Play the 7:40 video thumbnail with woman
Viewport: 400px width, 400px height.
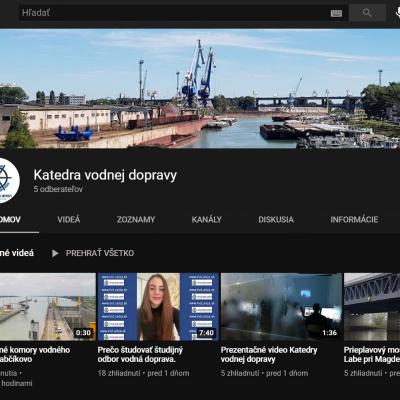point(158,307)
